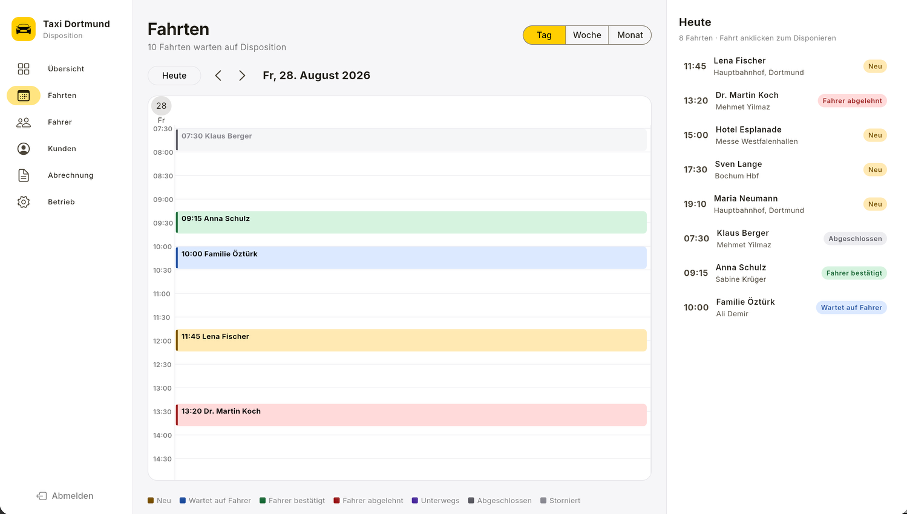The width and height of the screenshot is (908, 514).
Task: Click Neu badge for Hotel Esplanade
Action: [x=875, y=135]
